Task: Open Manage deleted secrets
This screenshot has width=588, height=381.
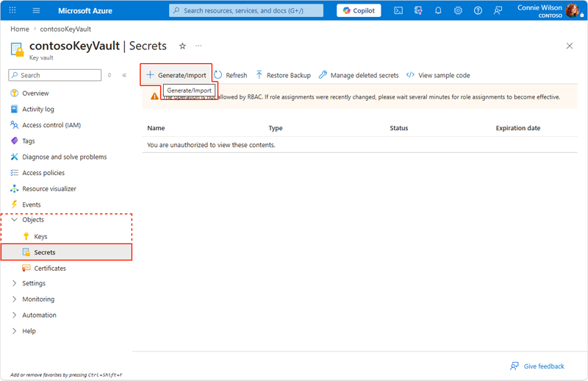Action: coord(359,75)
